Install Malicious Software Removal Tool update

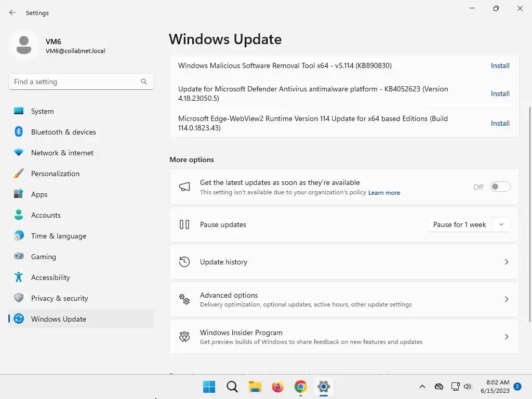(x=500, y=65)
